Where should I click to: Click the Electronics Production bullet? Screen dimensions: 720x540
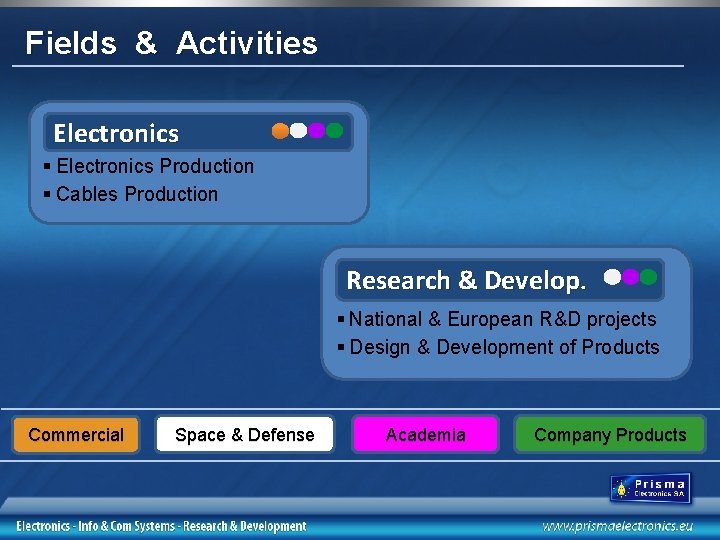[x=149, y=166]
